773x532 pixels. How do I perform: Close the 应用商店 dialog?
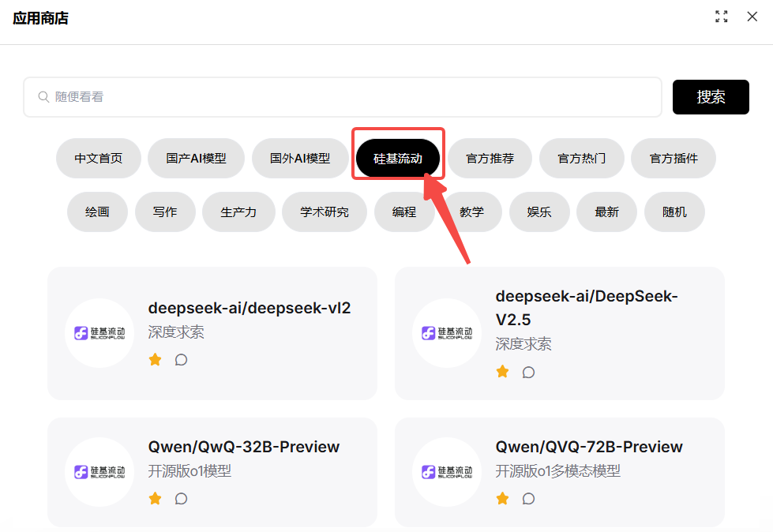point(752,17)
